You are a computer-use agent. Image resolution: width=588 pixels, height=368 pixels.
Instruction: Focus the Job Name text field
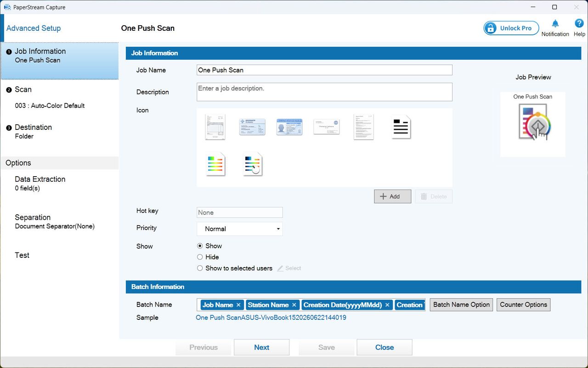pos(324,70)
